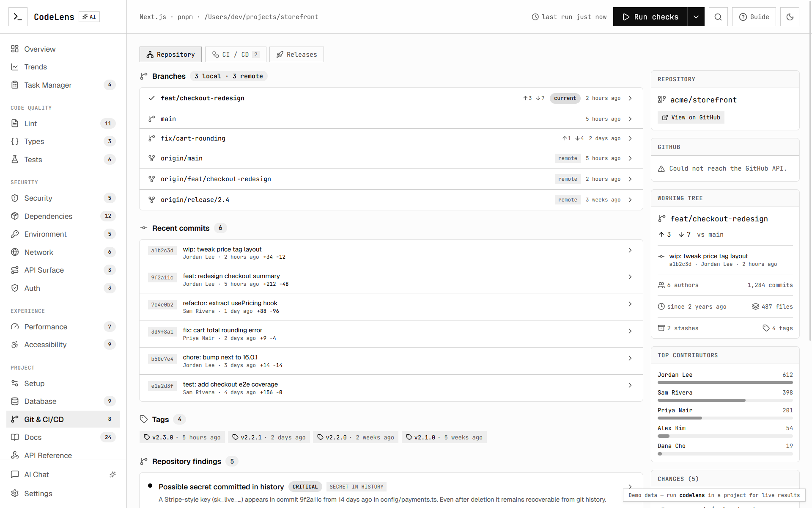The height and width of the screenshot is (508, 812).
Task: Click the Database cylinder icon
Action: pyautogui.click(x=15, y=401)
